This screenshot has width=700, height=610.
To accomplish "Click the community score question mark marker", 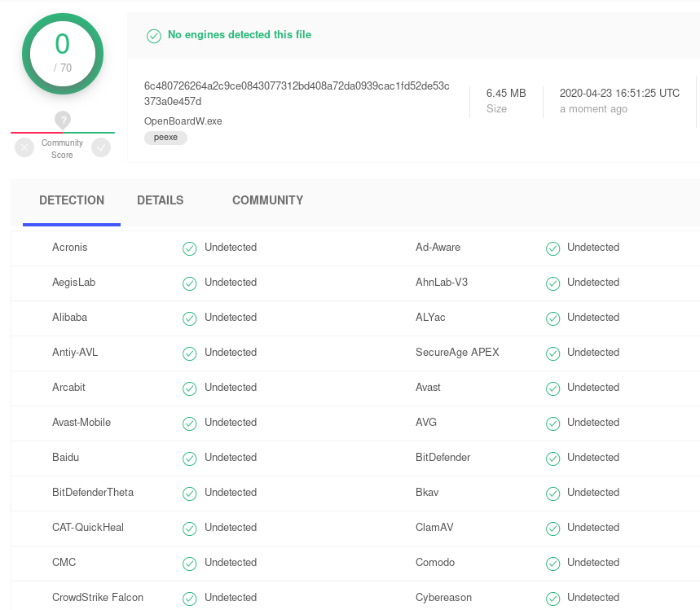I will click(x=63, y=120).
